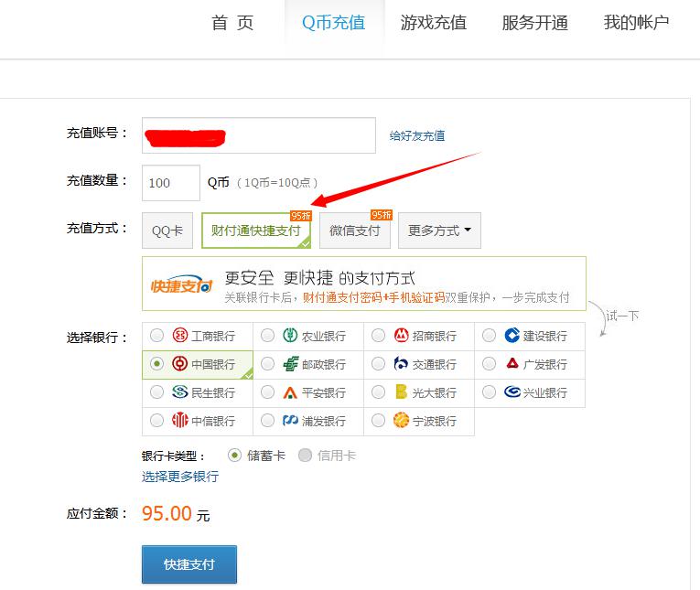Go to the 首页 tab
The height and width of the screenshot is (590, 700).
tap(232, 22)
